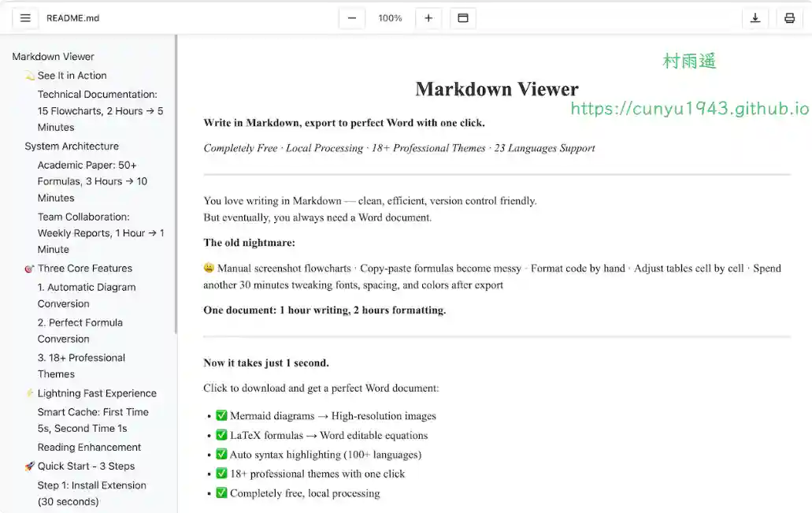Toggle the page layout width icon
The image size is (812, 513).
[x=463, y=18]
